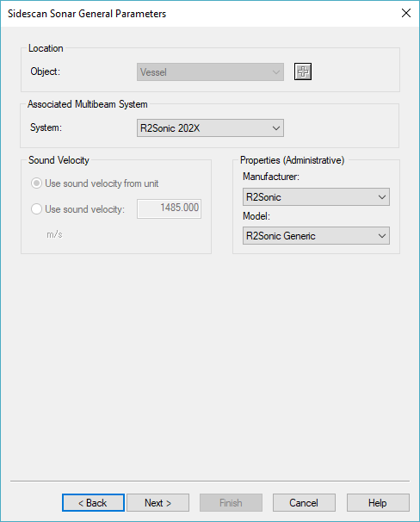Screen dimensions: 420x522
Task: Click the 'Model:' label
Action: pyautogui.click(x=256, y=216)
